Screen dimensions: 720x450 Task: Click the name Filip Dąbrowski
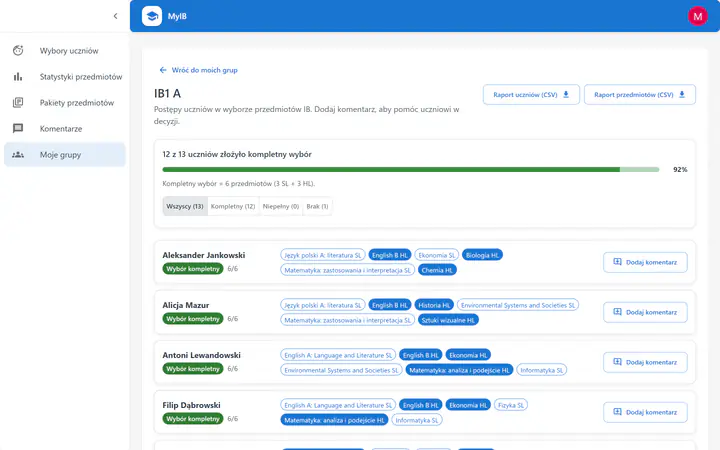(191, 405)
